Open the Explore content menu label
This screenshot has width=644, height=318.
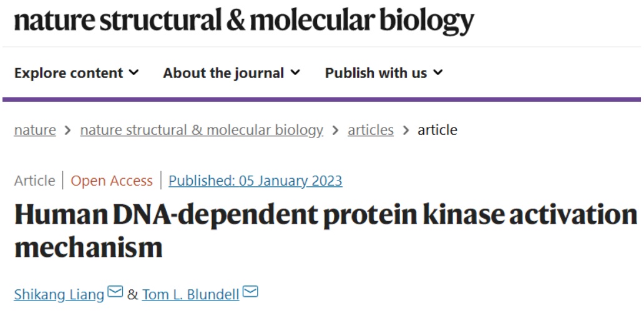tap(69, 73)
